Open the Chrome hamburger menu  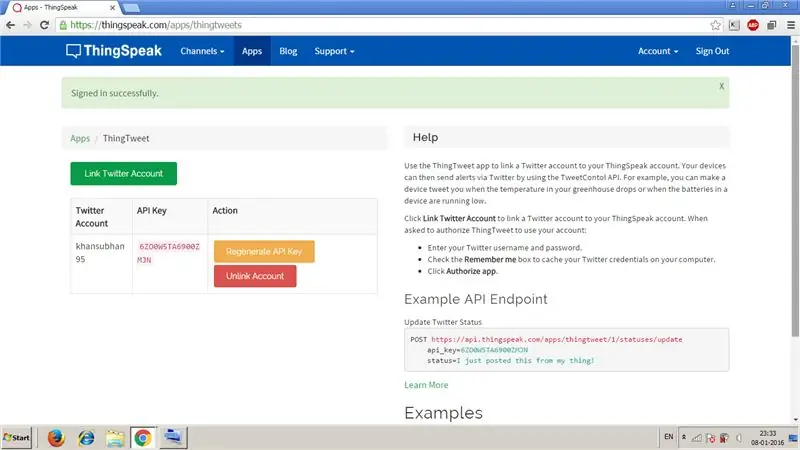point(790,25)
